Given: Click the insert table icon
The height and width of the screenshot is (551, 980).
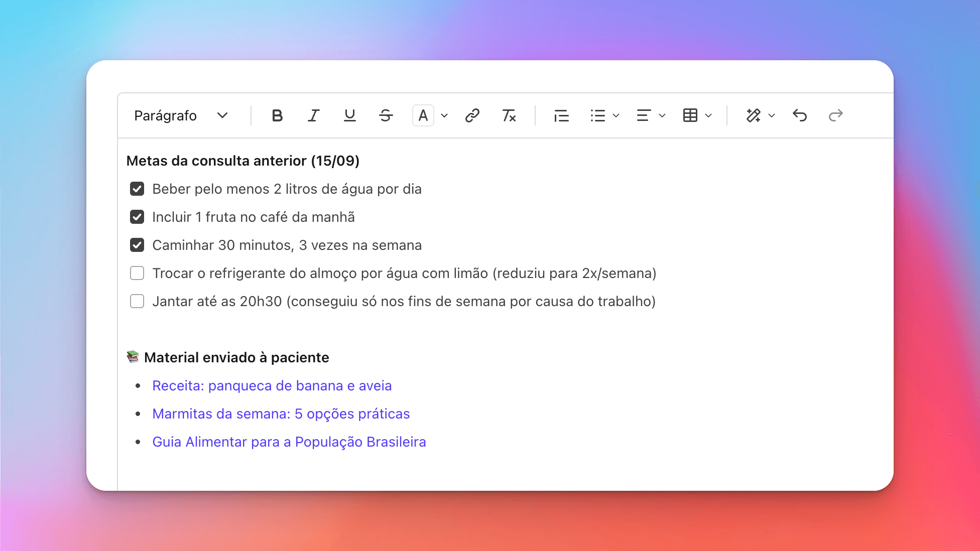Looking at the screenshot, I should tap(690, 116).
